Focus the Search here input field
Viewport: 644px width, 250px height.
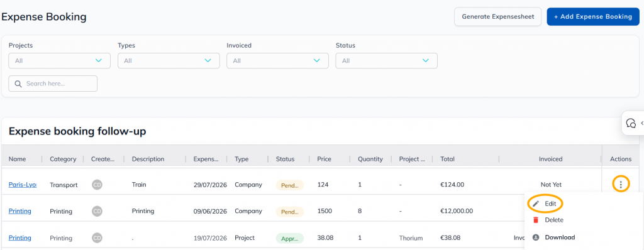coord(53,84)
